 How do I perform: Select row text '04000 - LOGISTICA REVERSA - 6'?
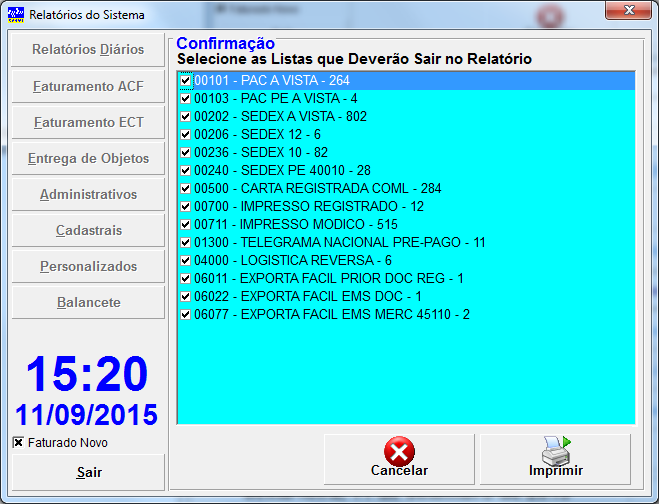293,261
